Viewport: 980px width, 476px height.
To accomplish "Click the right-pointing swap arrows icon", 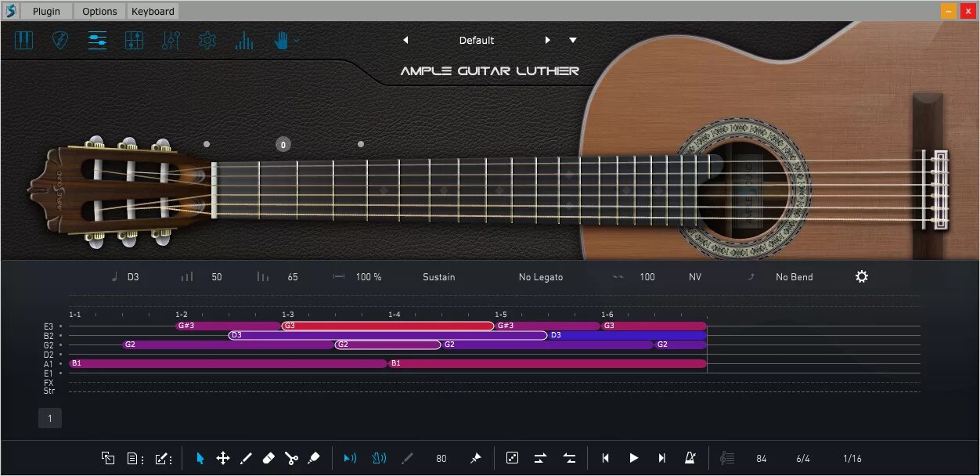I will (x=540, y=459).
